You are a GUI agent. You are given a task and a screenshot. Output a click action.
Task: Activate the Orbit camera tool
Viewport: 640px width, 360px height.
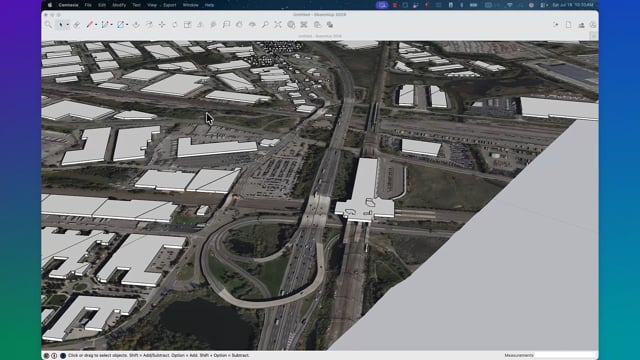(x=252, y=25)
